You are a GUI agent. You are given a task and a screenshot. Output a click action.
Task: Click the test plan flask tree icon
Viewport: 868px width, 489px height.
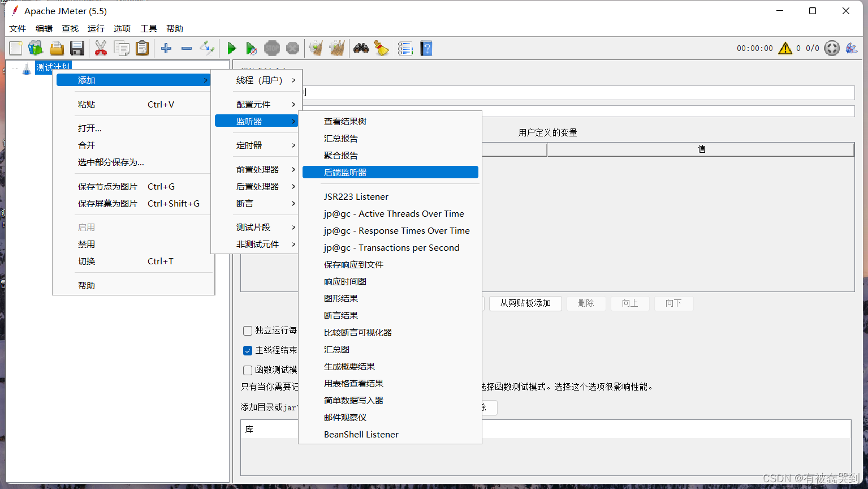coord(26,68)
